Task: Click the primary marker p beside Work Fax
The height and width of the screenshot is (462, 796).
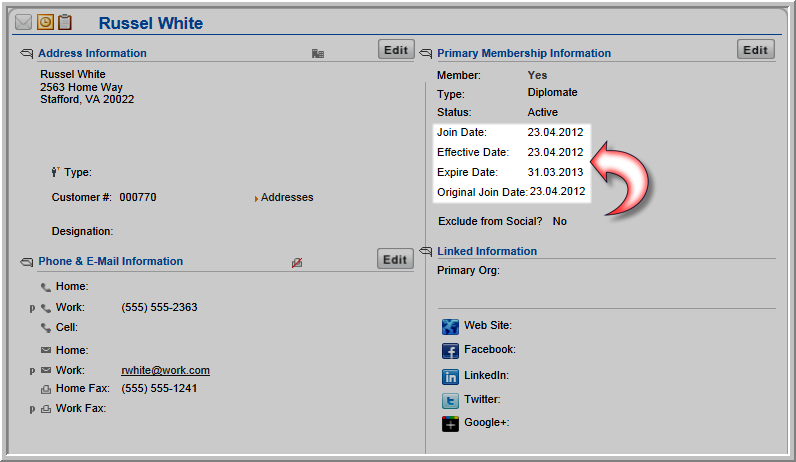Action: [32, 409]
